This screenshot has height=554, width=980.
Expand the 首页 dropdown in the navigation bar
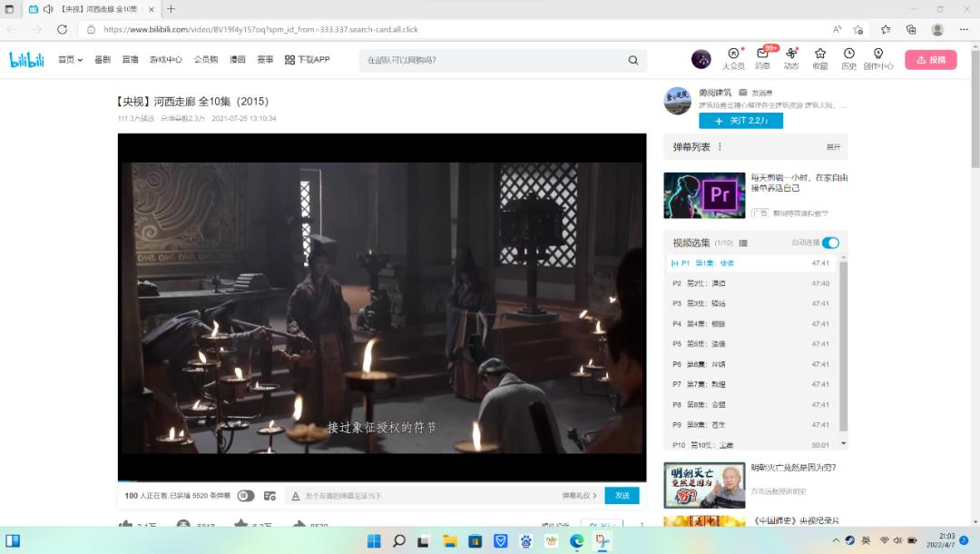click(x=70, y=60)
